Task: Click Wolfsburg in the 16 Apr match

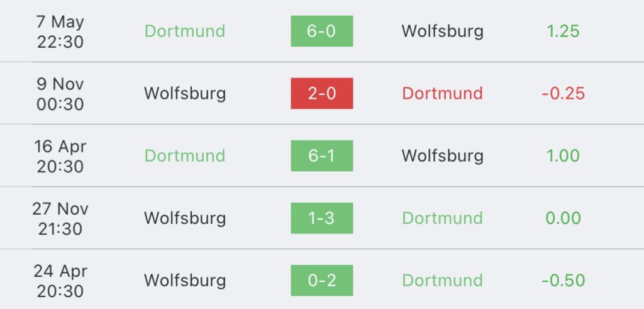Action: tap(443, 155)
